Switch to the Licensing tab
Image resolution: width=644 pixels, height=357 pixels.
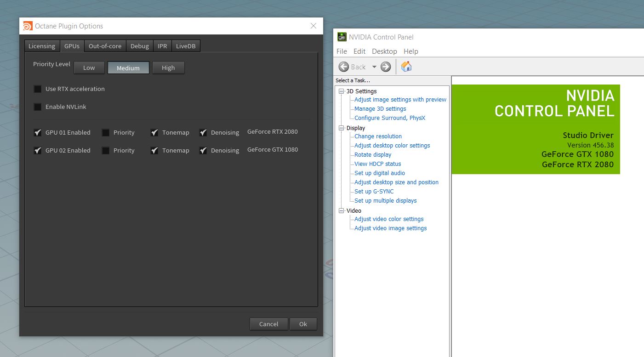[x=42, y=46]
